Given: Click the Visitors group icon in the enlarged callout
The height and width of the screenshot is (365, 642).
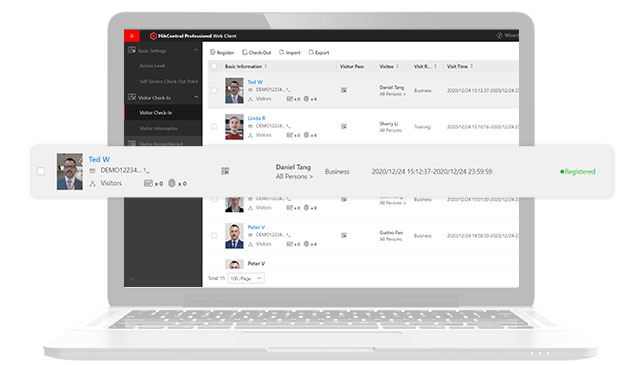Looking at the screenshot, I should [93, 184].
